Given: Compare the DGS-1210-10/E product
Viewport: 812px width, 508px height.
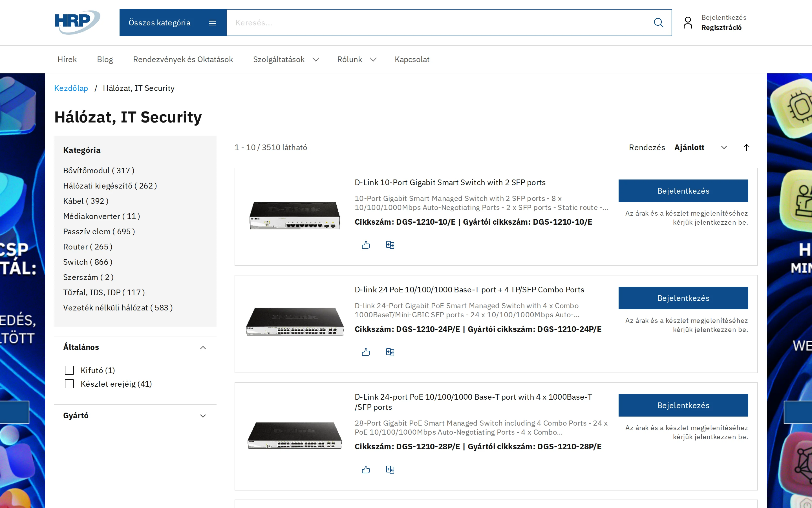Looking at the screenshot, I should coord(390,245).
